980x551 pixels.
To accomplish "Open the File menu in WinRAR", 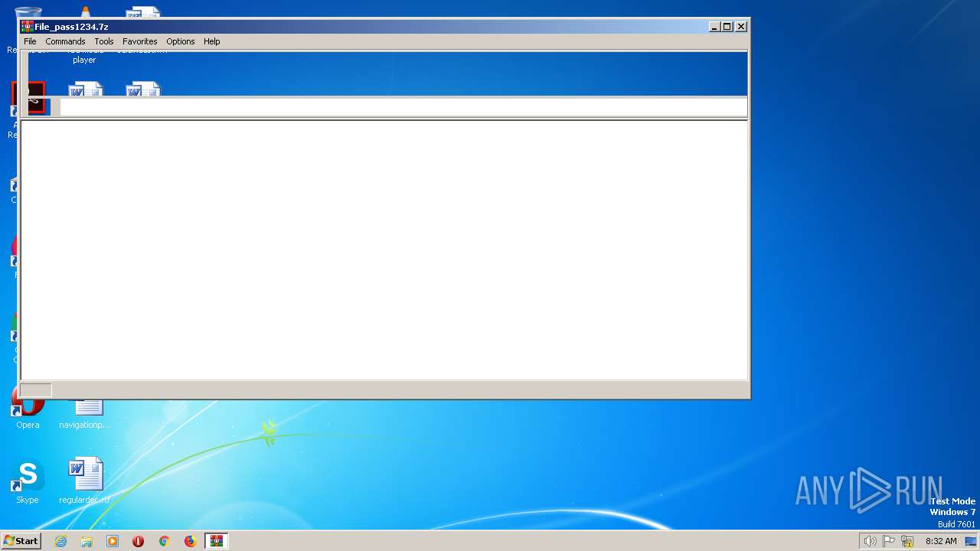I will click(30, 41).
